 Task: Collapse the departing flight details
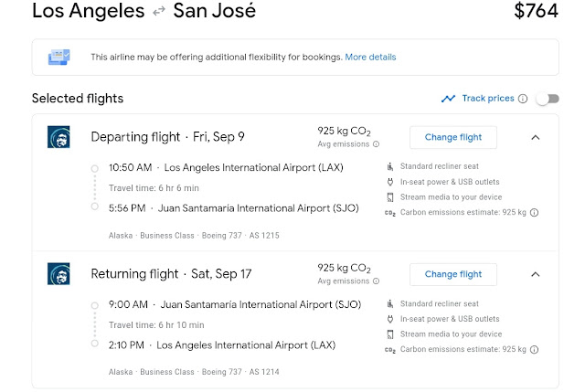point(536,137)
